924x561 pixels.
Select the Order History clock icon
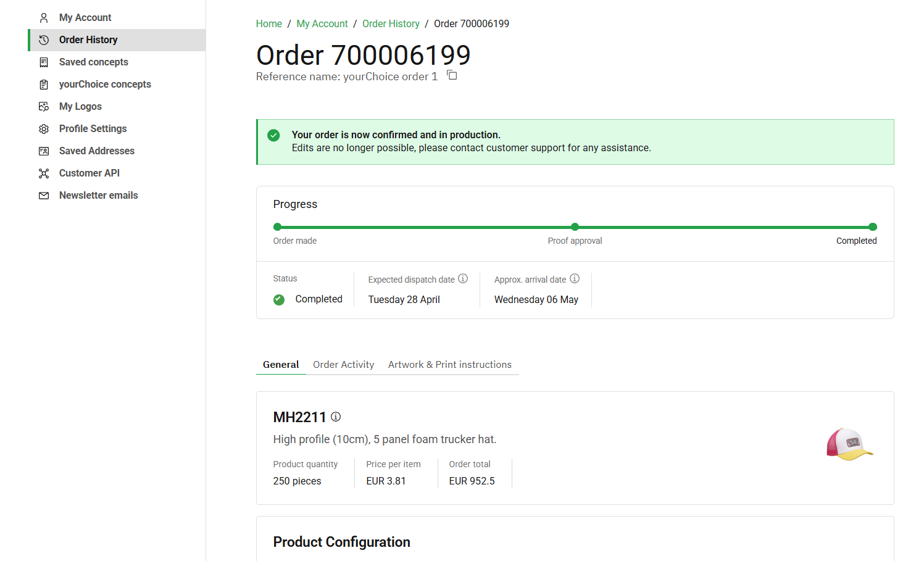pyautogui.click(x=43, y=39)
